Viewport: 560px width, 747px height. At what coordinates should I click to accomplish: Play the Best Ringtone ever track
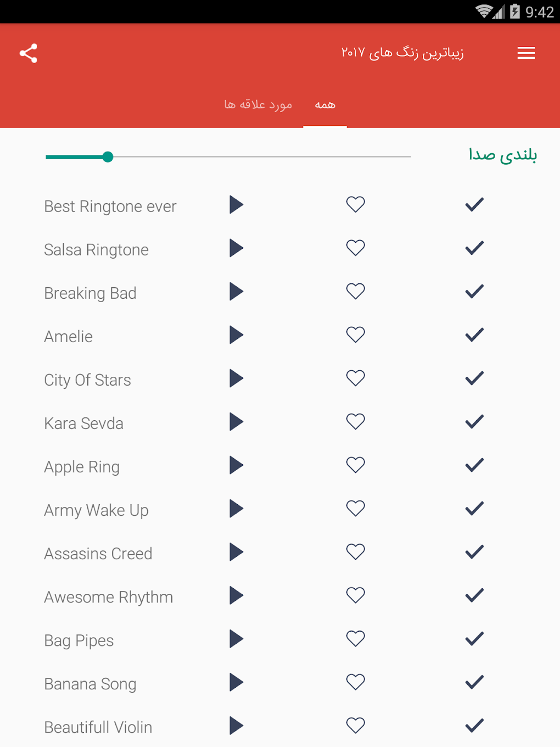[x=236, y=205]
